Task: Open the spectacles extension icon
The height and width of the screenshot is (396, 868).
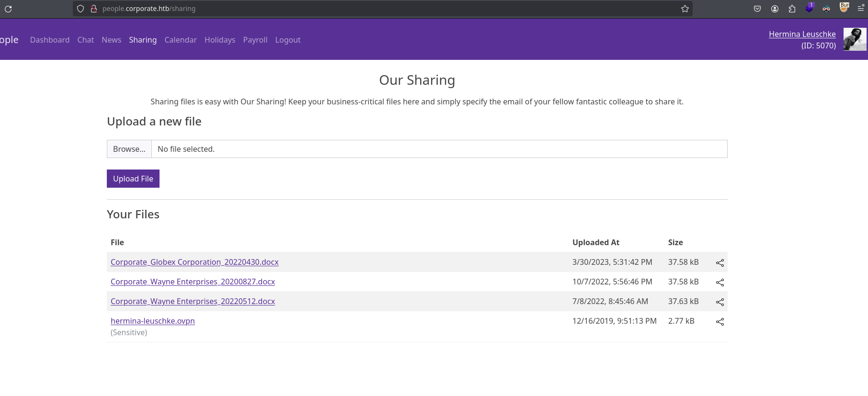Action: click(x=826, y=9)
